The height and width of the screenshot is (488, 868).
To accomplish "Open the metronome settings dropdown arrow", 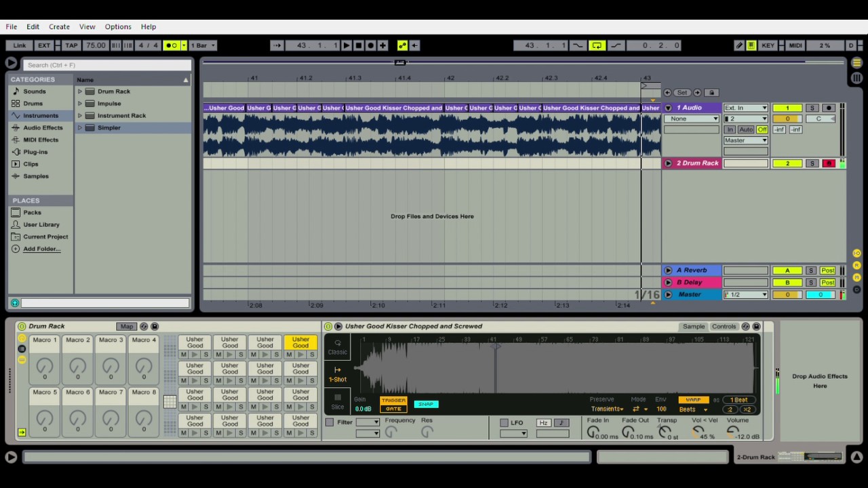I will pyautogui.click(x=184, y=45).
